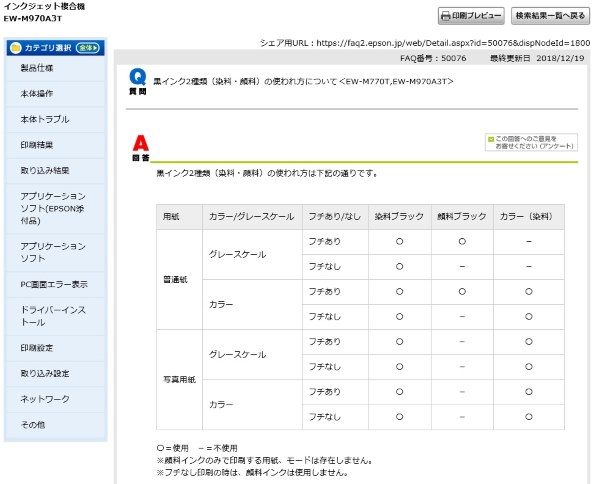This screenshot has width=596, height=484.
Task: Click the カラー/グレースケール column header
Action: point(252,217)
